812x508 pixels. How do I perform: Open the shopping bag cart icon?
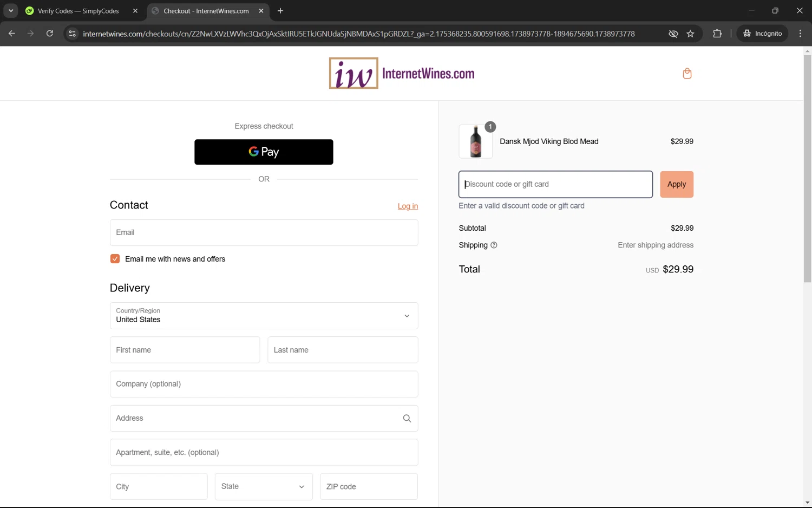tap(687, 73)
